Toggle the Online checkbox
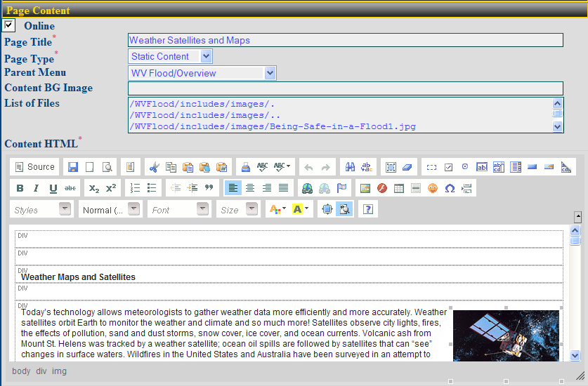This screenshot has width=588, height=386. 9,25
